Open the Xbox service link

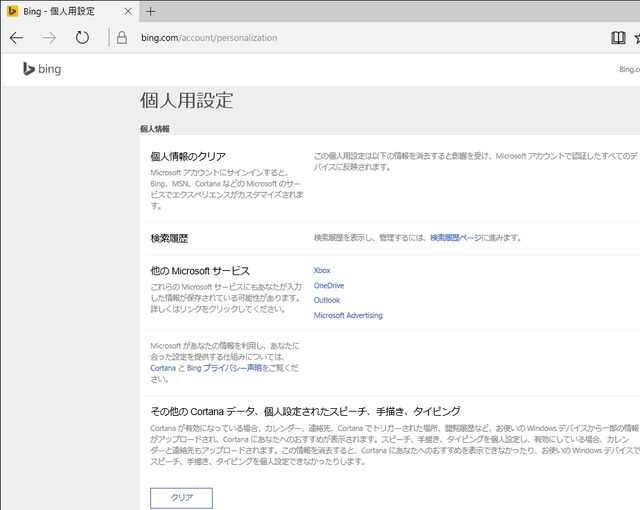click(322, 270)
